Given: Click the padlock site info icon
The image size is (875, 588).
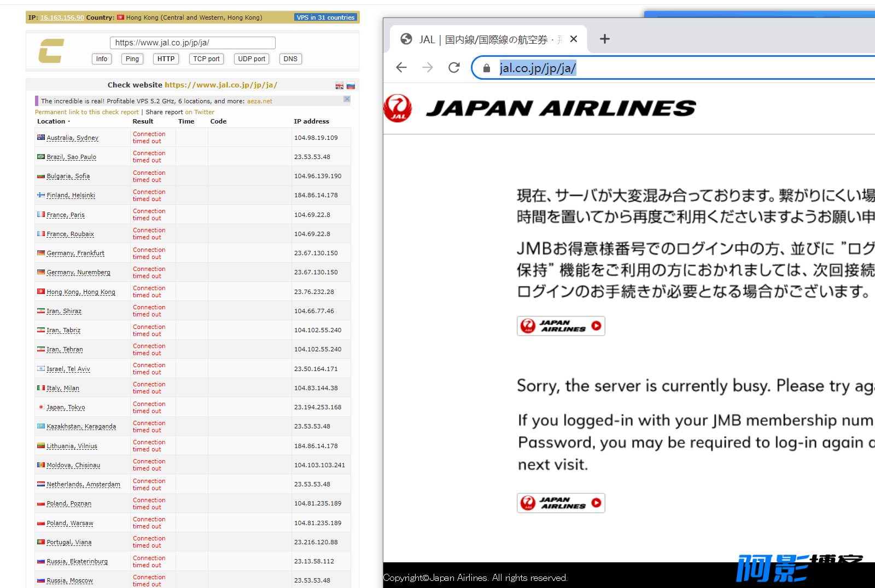Looking at the screenshot, I should [487, 68].
